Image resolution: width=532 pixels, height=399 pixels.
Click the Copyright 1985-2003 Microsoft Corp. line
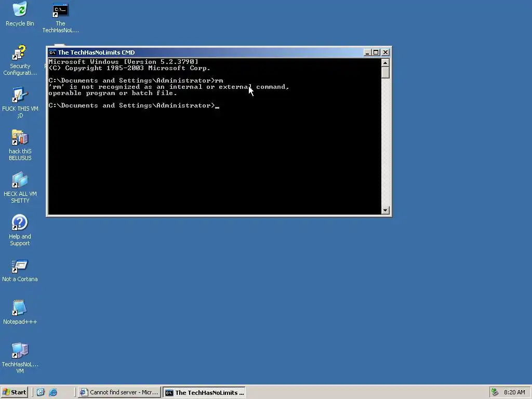[129, 68]
